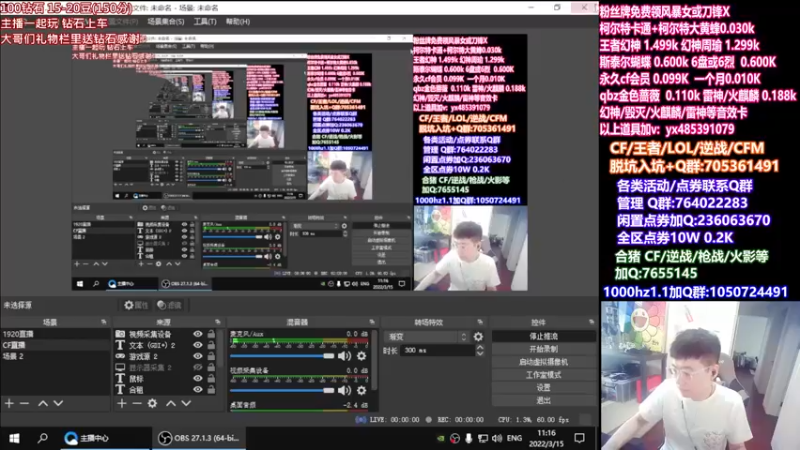Mute the 视频采集设备 mixer speaker icon

tap(344, 390)
